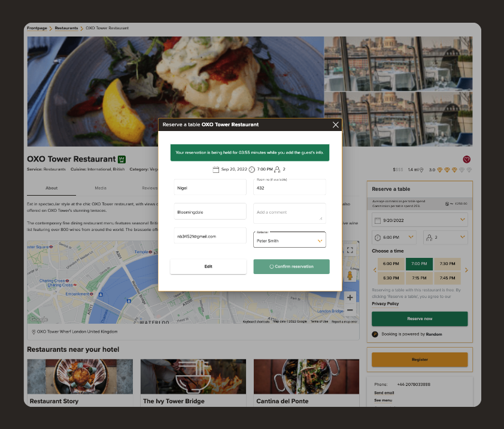
Task: Open the guests count dropdown
Action: [445, 238]
